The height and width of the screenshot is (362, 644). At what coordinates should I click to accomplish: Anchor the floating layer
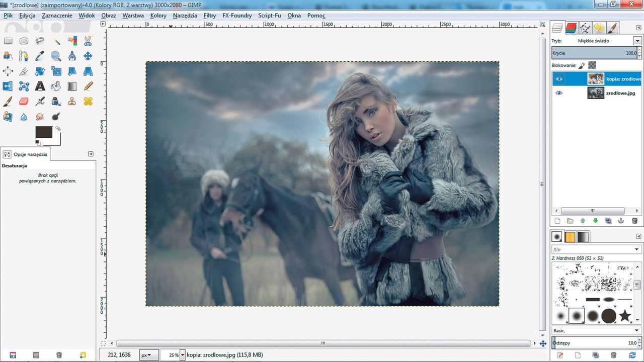[621, 221]
